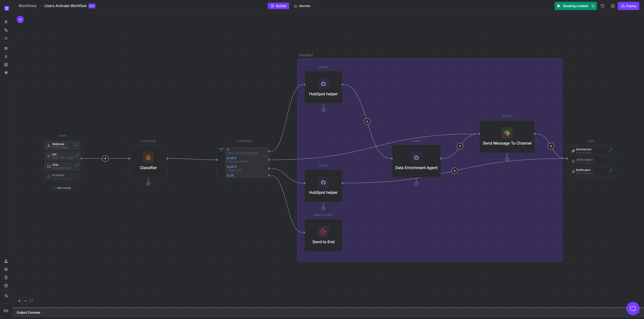The height and width of the screenshot is (319, 644).
Task: Run the Booking created test
Action: click(572, 6)
